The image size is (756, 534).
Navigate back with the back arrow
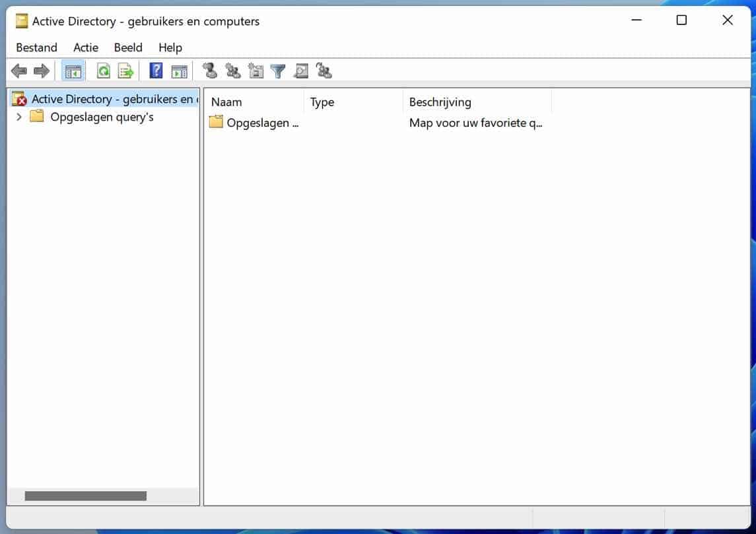point(18,71)
